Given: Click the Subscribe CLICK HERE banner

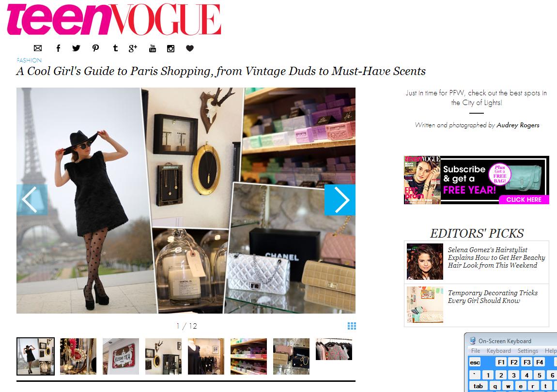Looking at the screenshot, I should pos(477,180).
